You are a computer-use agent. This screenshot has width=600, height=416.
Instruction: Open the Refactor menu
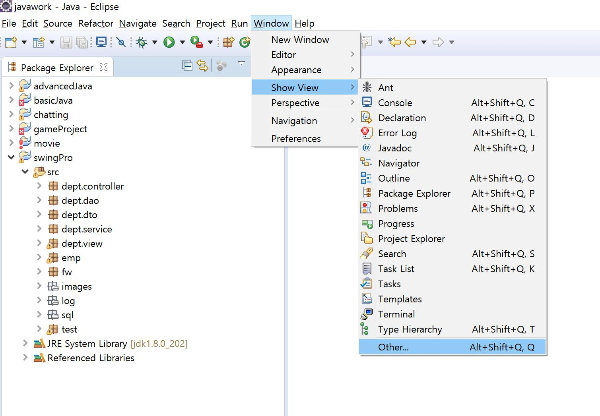[96, 24]
